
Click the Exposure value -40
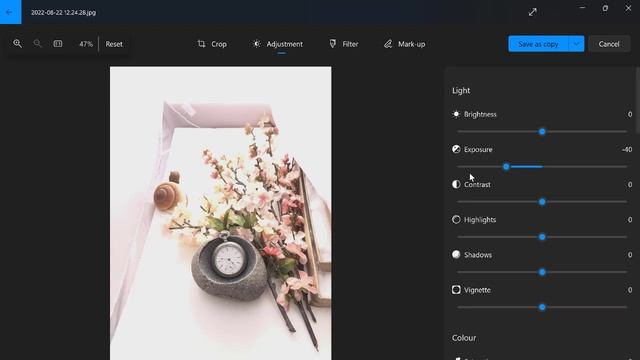tap(627, 149)
